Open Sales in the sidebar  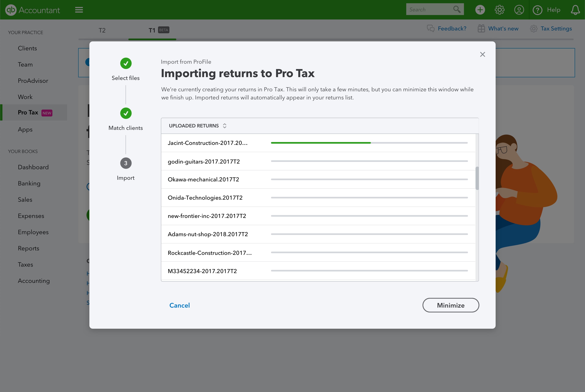click(25, 200)
